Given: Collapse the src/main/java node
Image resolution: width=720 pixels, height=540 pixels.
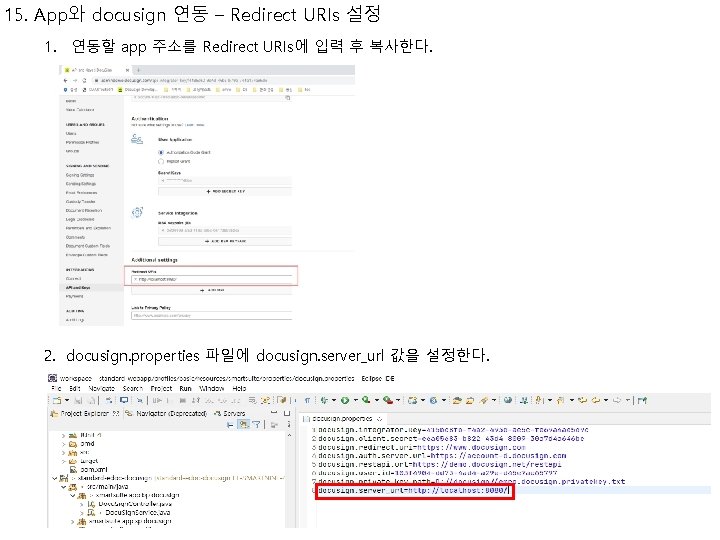Looking at the screenshot, I should pyautogui.click(x=64, y=487).
